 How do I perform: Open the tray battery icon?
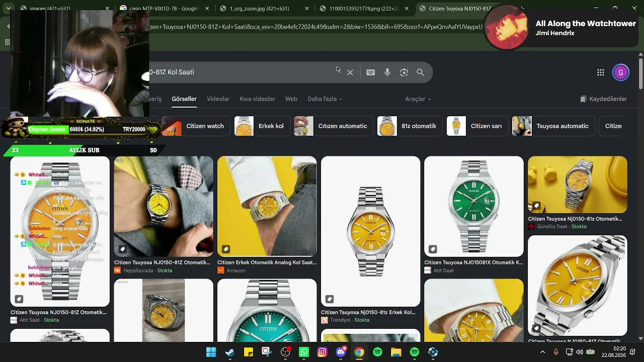tap(590, 352)
